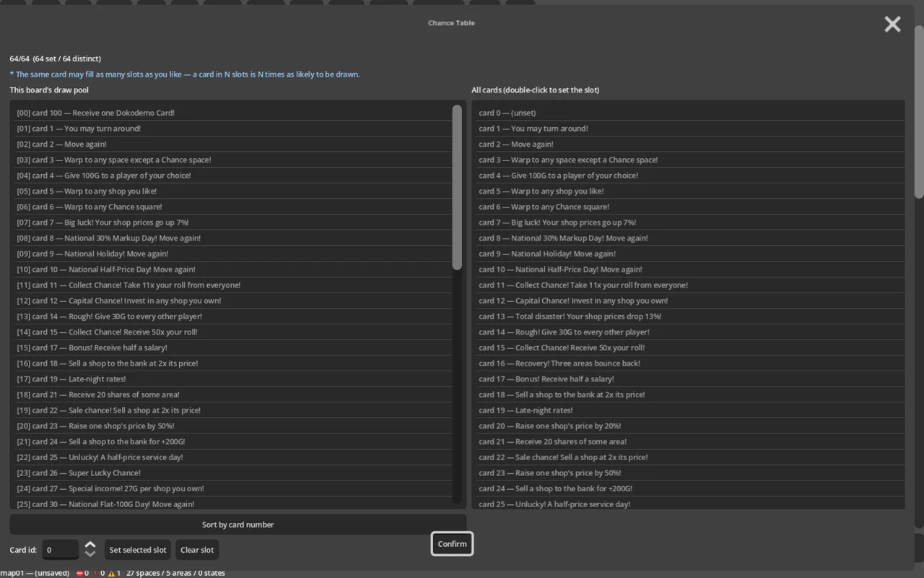Select card 12 Capital Chance in All cards
This screenshot has width=924, height=578.
pos(689,301)
